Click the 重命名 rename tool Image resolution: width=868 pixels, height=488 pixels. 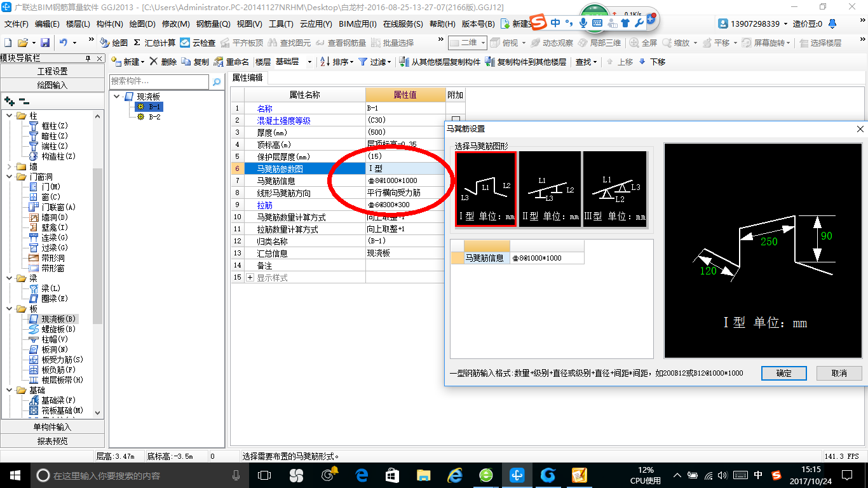[x=231, y=62]
